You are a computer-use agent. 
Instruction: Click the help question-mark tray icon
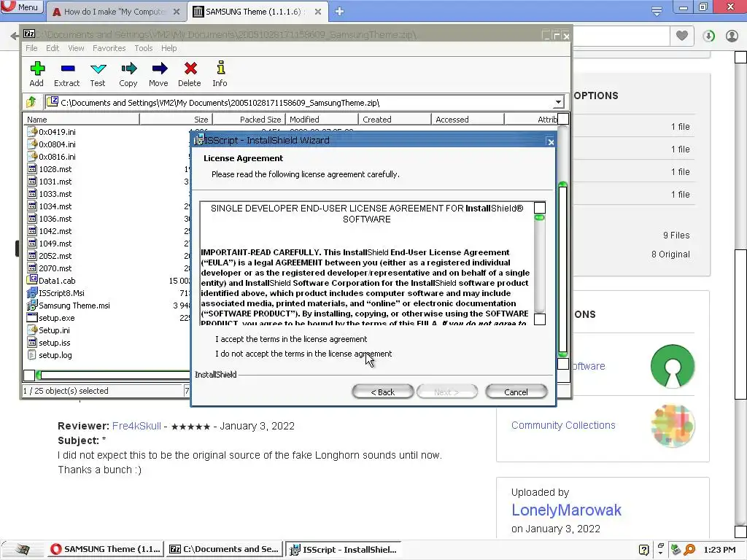643,550
